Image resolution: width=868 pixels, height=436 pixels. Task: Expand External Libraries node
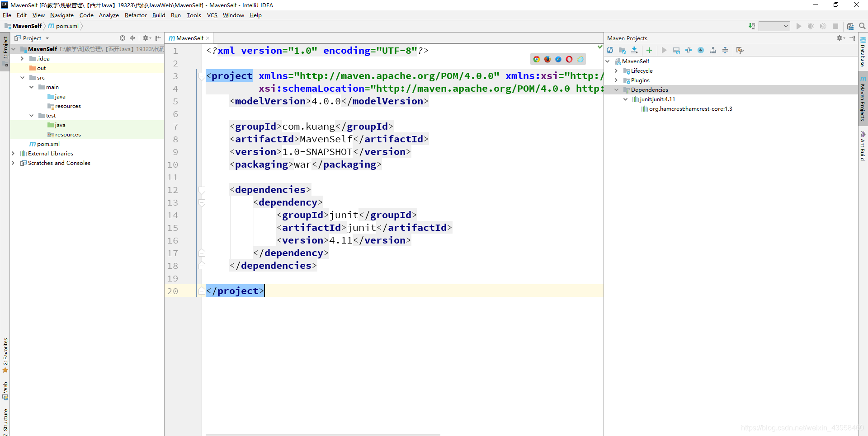pos(13,154)
